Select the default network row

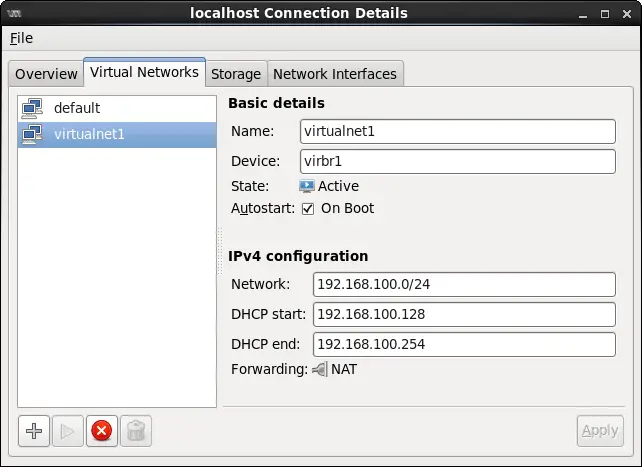coord(117,108)
